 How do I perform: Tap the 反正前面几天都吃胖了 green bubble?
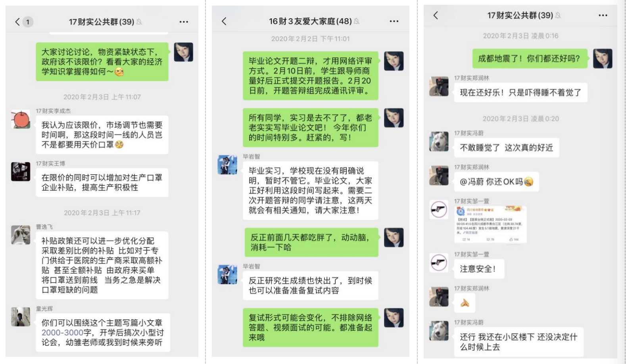(310, 242)
